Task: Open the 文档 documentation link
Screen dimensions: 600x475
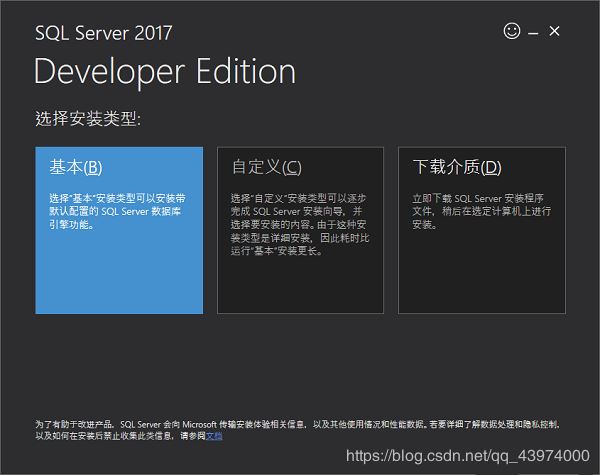Action: [214, 436]
